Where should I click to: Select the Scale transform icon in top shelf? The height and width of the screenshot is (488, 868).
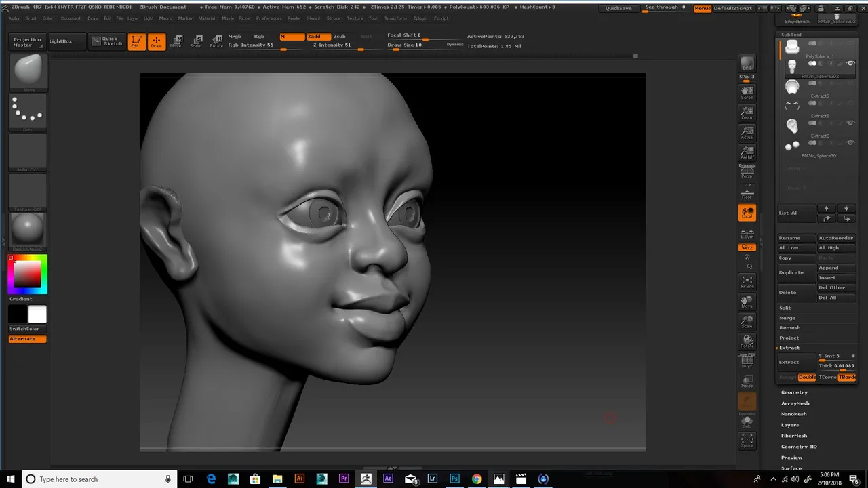pos(196,41)
